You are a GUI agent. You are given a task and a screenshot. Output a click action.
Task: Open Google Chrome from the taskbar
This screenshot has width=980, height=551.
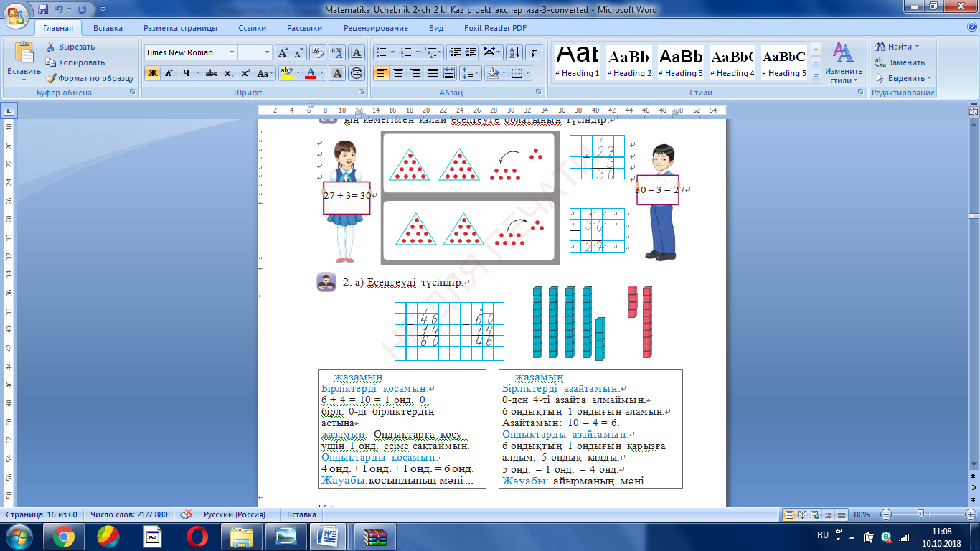point(64,536)
